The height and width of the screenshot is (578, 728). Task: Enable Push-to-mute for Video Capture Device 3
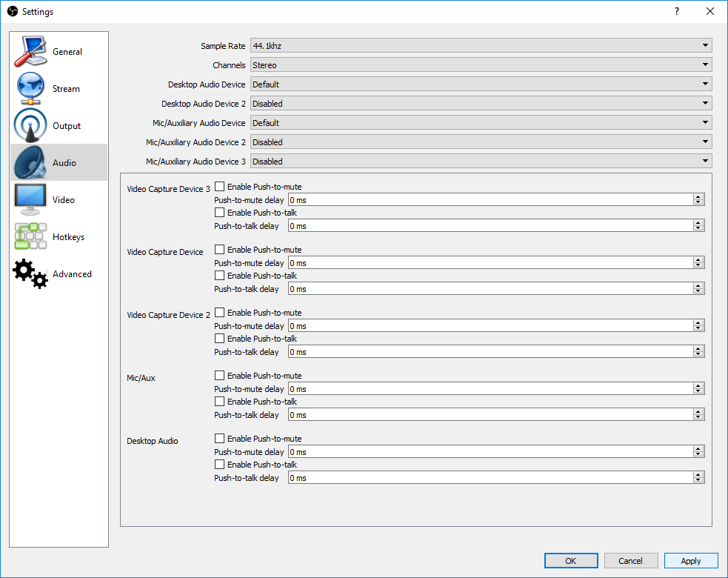(x=219, y=187)
